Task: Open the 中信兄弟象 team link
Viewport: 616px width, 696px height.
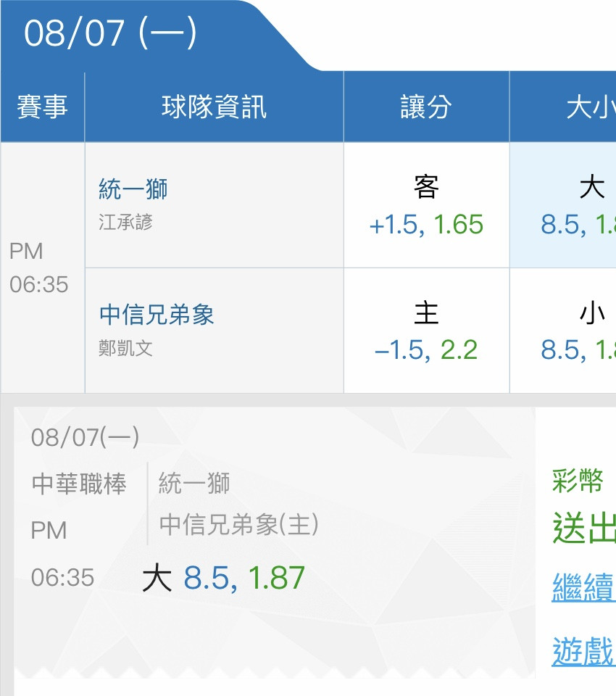Action: tap(157, 315)
